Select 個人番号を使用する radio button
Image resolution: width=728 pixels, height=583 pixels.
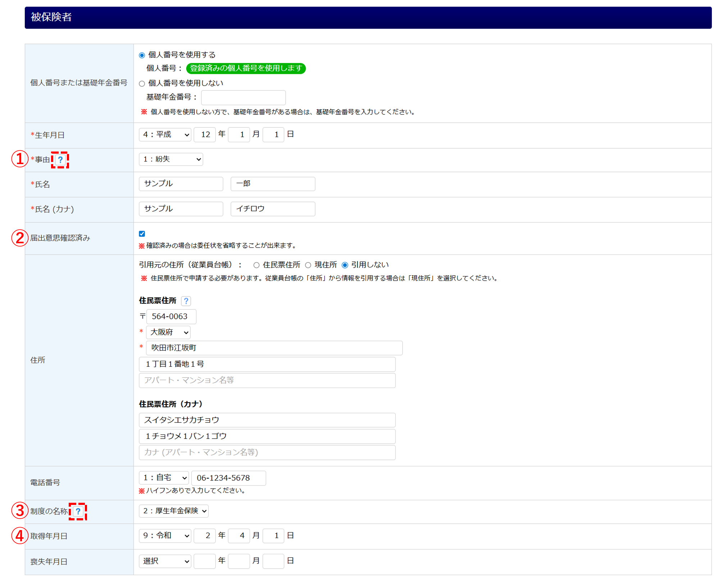[x=142, y=55]
